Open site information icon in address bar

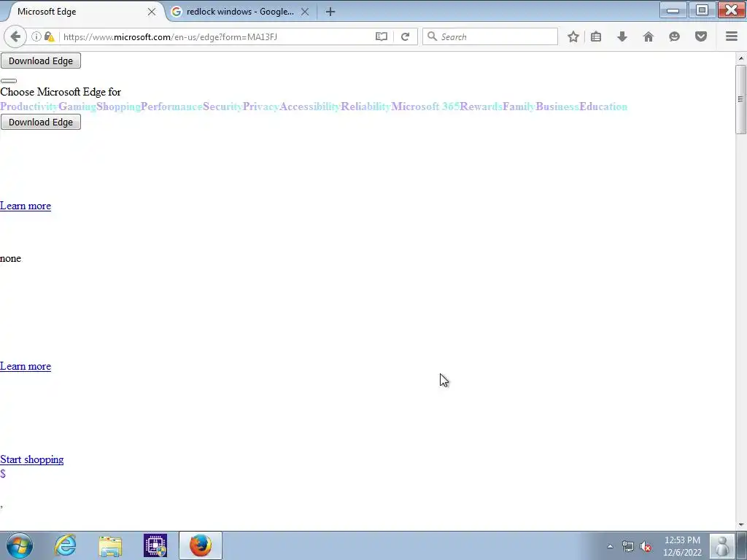point(36,36)
